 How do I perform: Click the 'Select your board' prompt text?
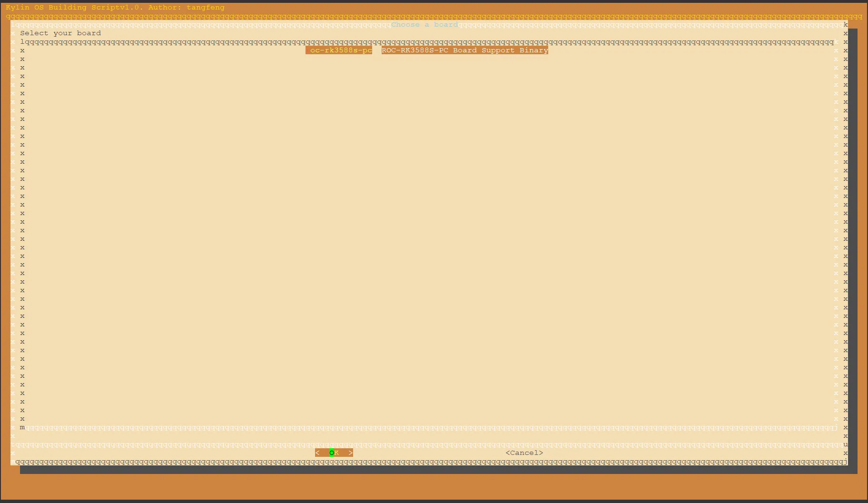click(60, 33)
